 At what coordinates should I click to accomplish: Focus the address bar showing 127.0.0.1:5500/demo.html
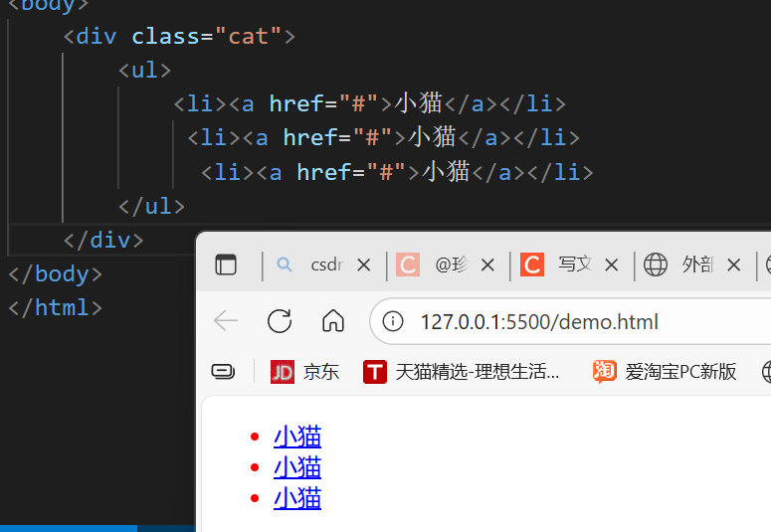click(x=570, y=321)
